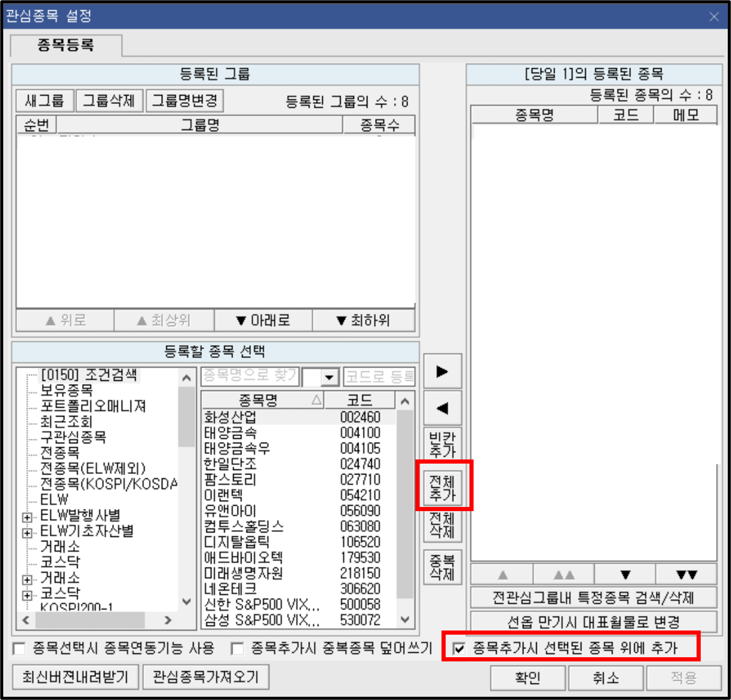
Task: Open the dropdown next to stock name search
Action: click(x=329, y=377)
